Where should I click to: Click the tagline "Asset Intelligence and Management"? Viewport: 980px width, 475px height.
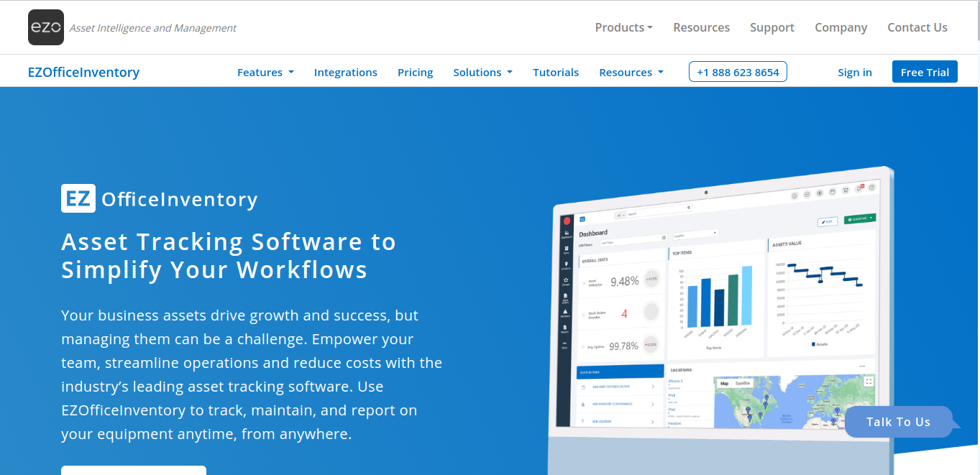coord(152,28)
